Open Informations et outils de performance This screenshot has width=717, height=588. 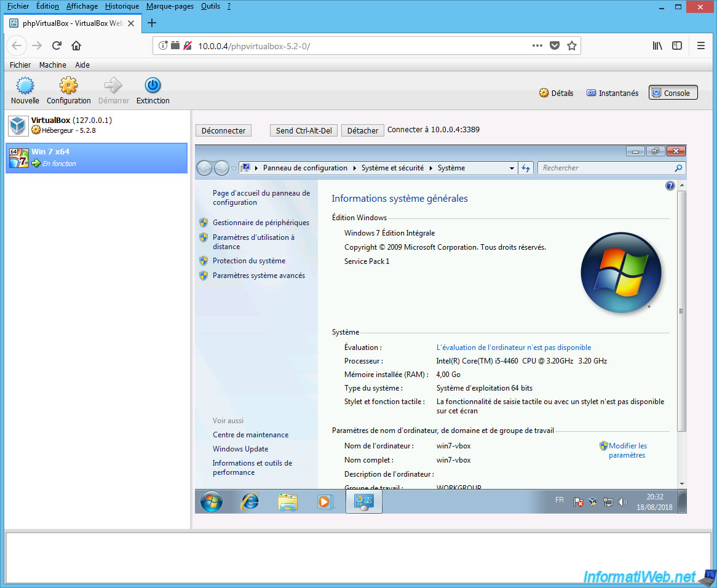coord(252,467)
